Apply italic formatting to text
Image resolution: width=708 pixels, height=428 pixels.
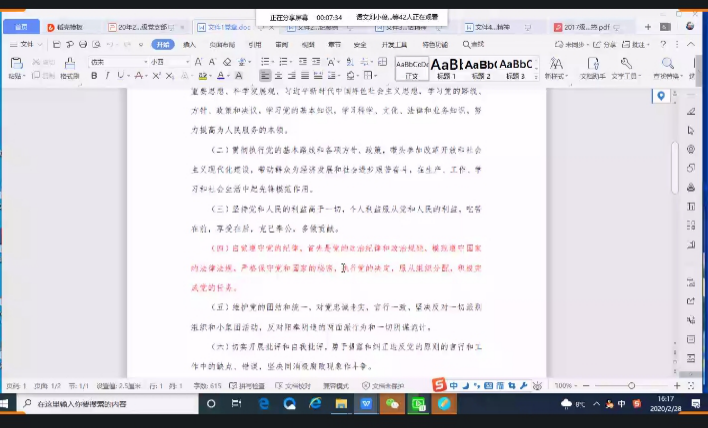pos(106,76)
